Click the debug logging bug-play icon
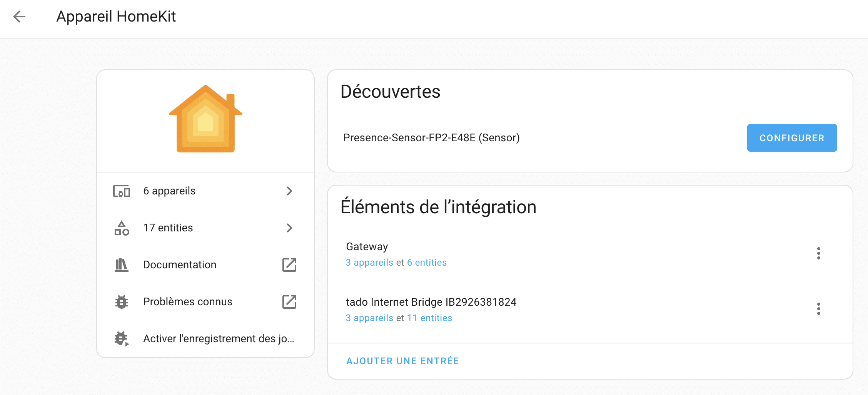Viewport: 868px width, 395px height. tap(122, 339)
